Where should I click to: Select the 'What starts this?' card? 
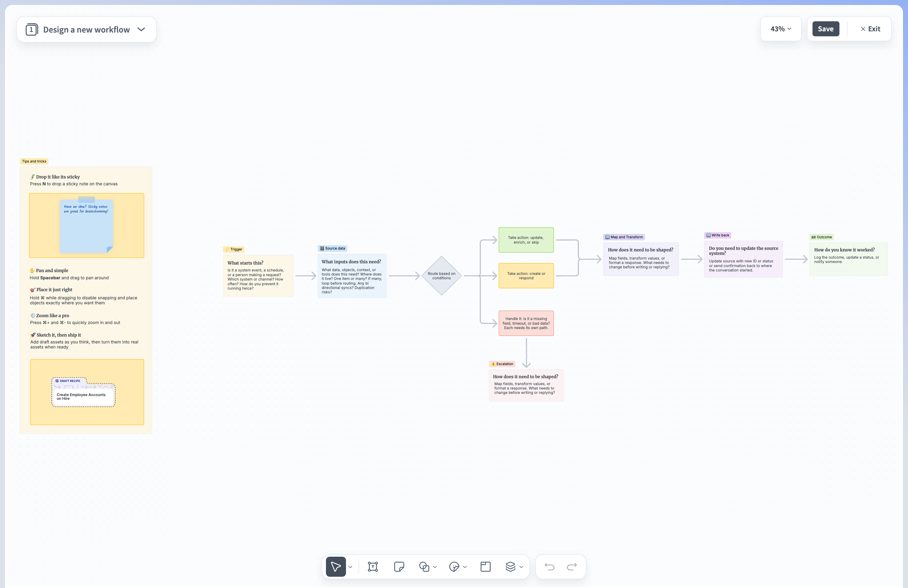258,276
